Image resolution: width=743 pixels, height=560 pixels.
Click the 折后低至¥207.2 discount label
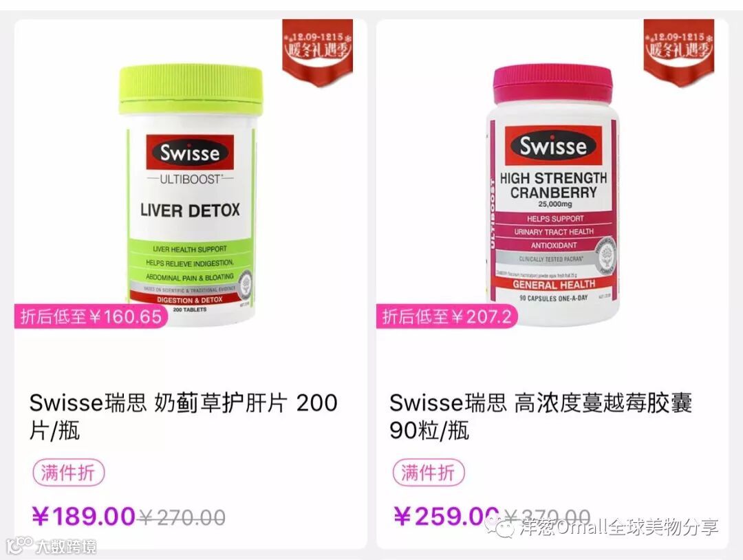pos(446,316)
